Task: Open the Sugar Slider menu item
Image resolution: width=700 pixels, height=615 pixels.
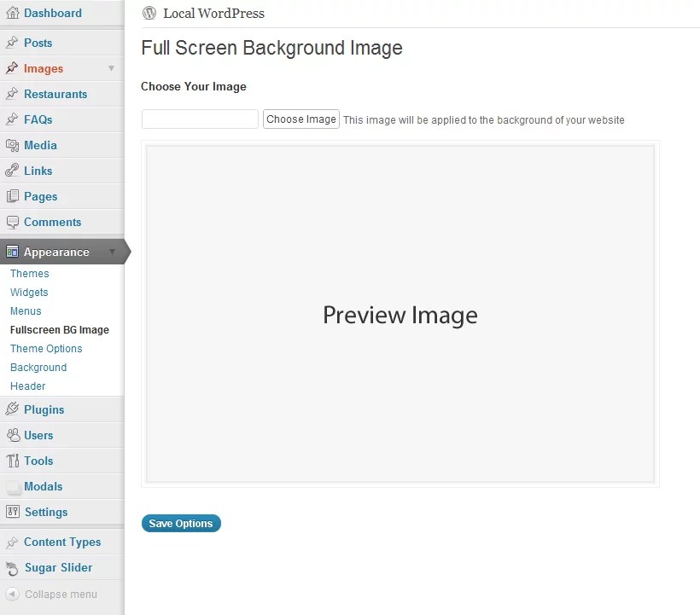Action: pyautogui.click(x=60, y=567)
